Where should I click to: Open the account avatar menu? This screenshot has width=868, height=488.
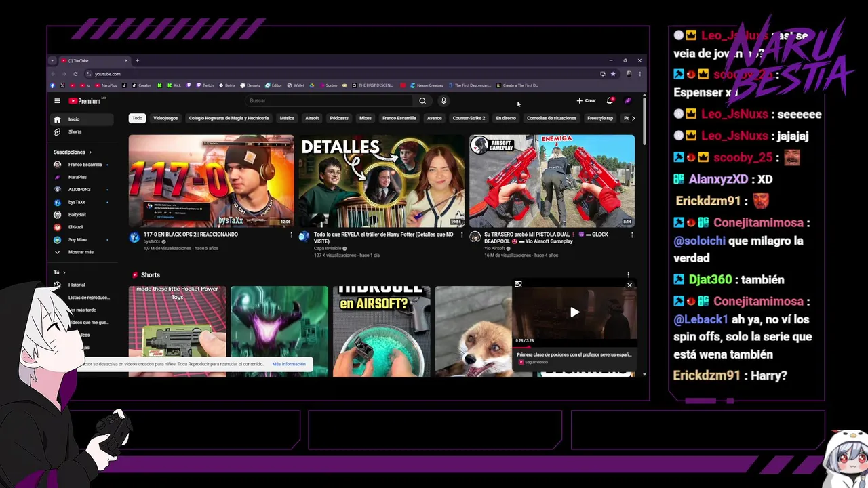tap(628, 101)
